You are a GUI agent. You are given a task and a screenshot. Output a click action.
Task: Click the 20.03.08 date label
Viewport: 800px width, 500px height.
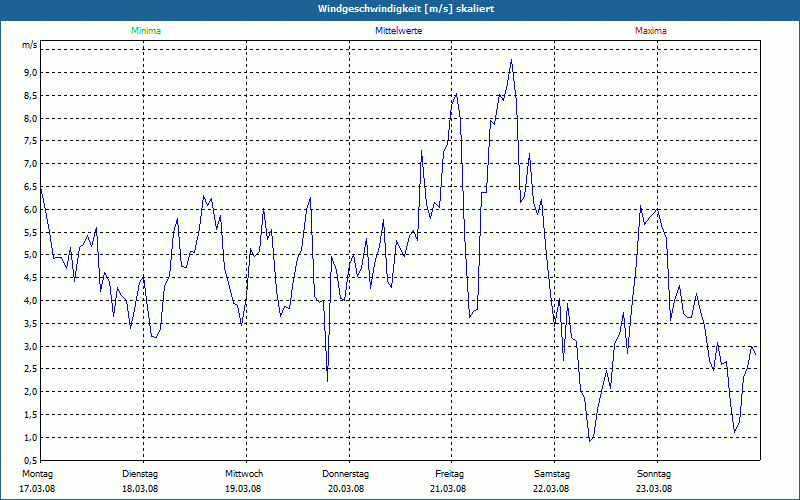coord(346,489)
